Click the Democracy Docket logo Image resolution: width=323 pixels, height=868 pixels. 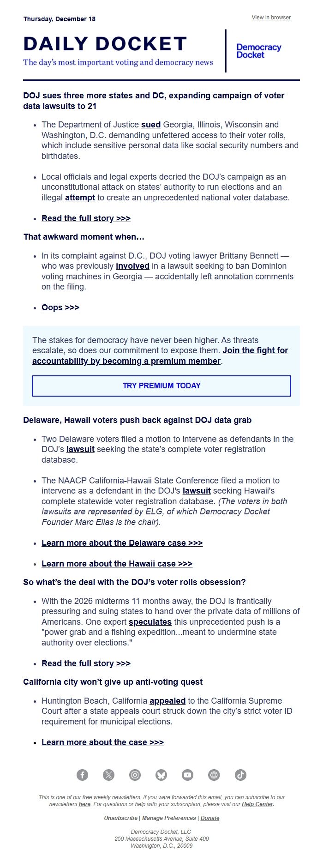pyautogui.click(x=258, y=49)
